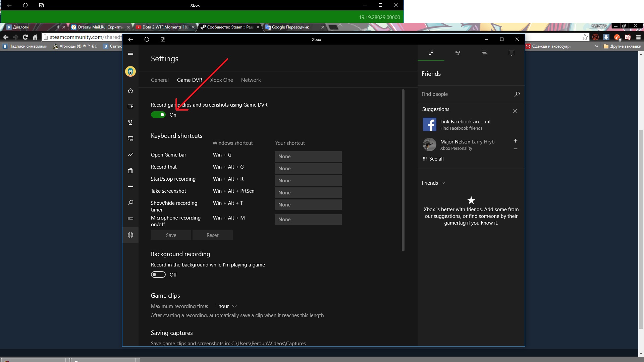The height and width of the screenshot is (362, 644).
Task: Switch to General settings tab
Action: [x=160, y=80]
